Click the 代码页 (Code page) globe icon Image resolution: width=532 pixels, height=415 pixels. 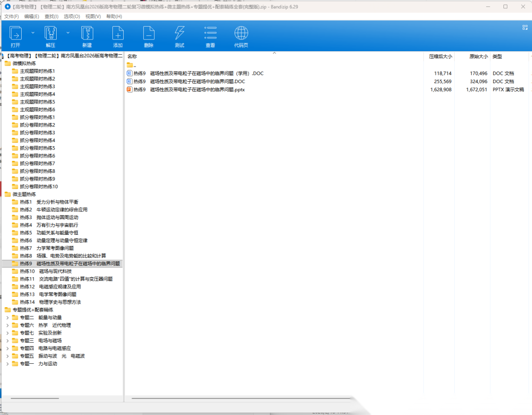(241, 33)
